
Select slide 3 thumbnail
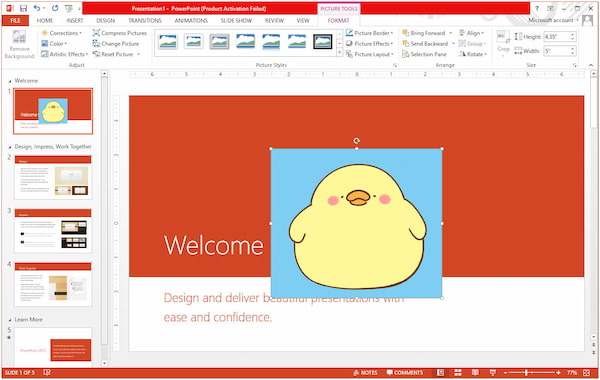[x=53, y=231]
